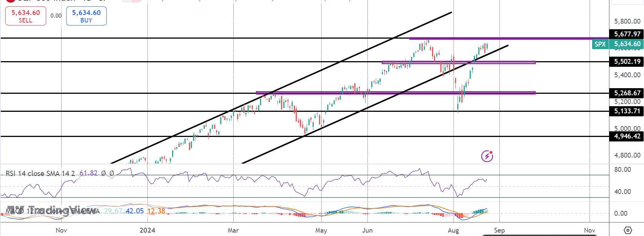The width and height of the screenshot is (644, 236).
Task: Click the 5,634.60 BUY button
Action: coord(86,16)
